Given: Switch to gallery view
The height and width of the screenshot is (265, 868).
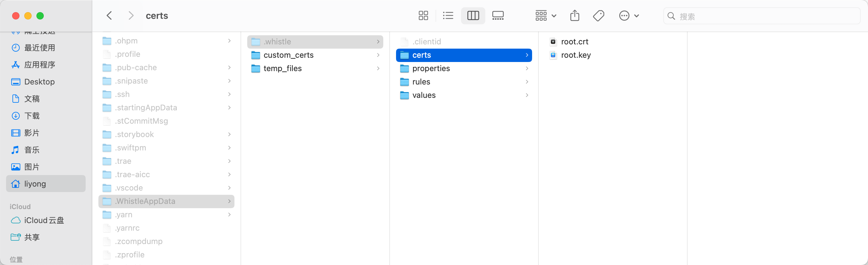Looking at the screenshot, I should pyautogui.click(x=498, y=16).
